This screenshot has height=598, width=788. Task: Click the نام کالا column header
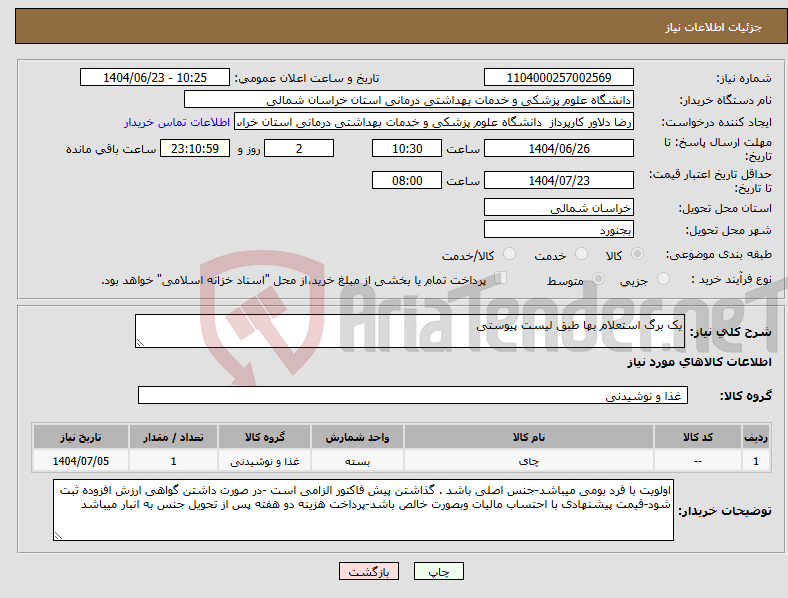pyautogui.click(x=529, y=437)
